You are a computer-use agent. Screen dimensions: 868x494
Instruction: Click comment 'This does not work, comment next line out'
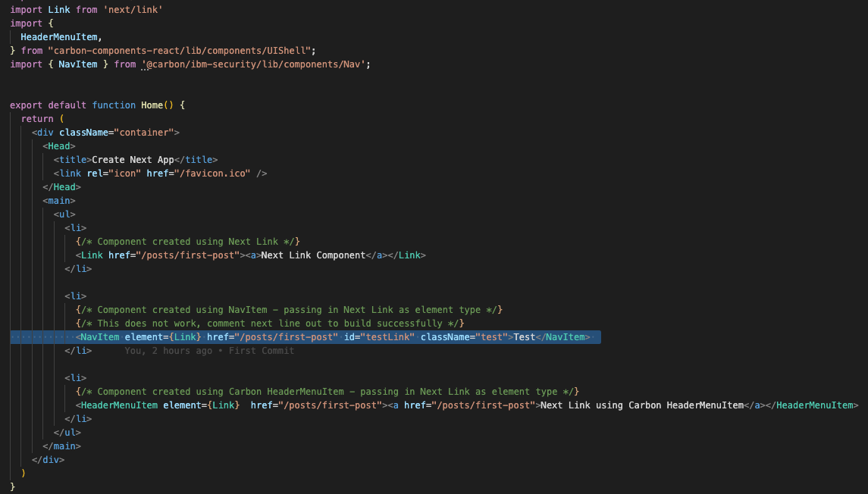click(x=270, y=324)
